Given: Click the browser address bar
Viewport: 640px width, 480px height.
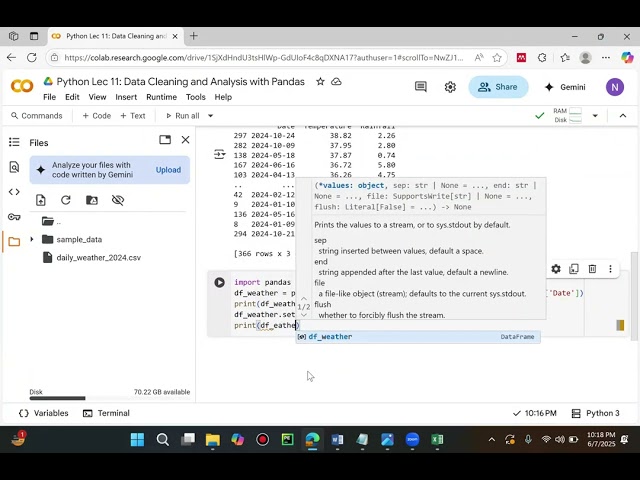Looking at the screenshot, I should click(x=264, y=58).
